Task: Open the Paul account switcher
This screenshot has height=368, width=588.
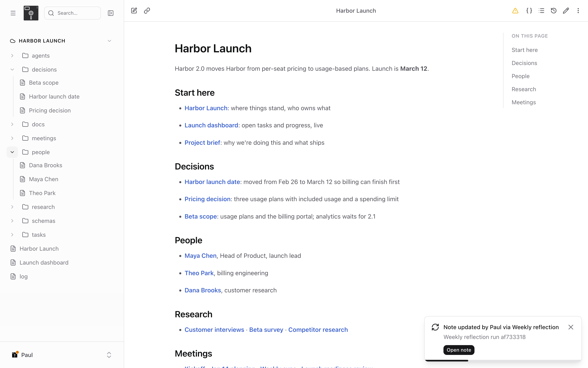Action: [62, 355]
